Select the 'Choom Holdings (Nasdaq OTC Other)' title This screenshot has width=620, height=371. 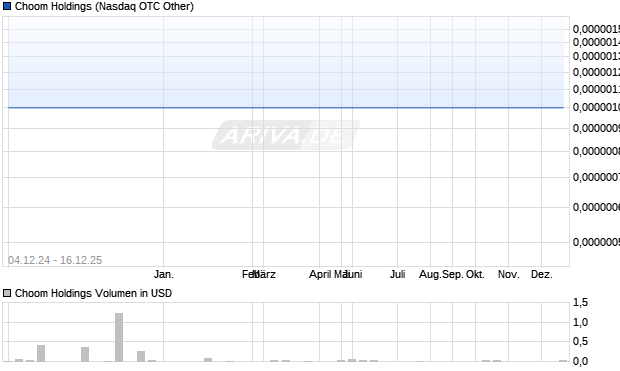104,6
